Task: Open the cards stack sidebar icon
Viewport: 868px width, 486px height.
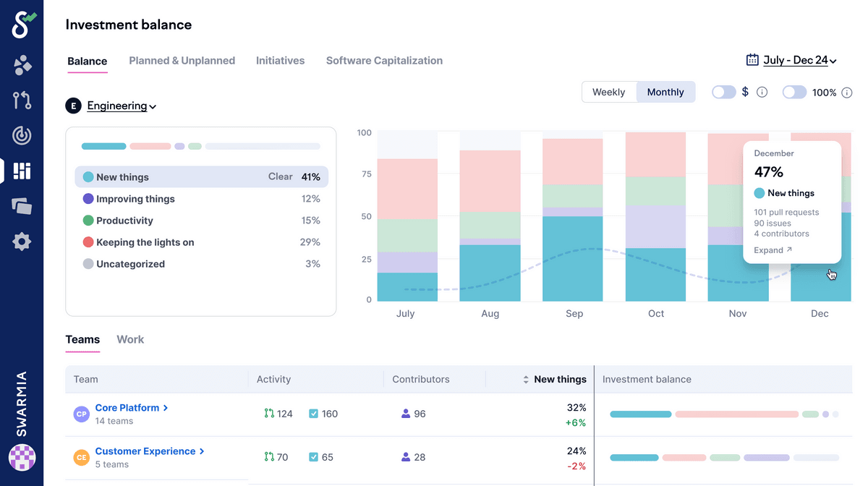Action: (x=22, y=206)
